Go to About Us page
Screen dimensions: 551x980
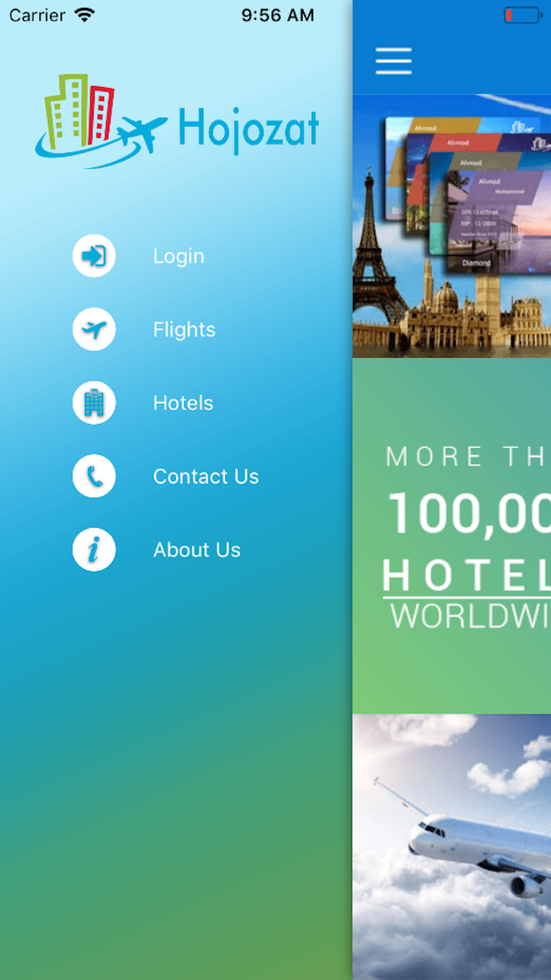[197, 550]
